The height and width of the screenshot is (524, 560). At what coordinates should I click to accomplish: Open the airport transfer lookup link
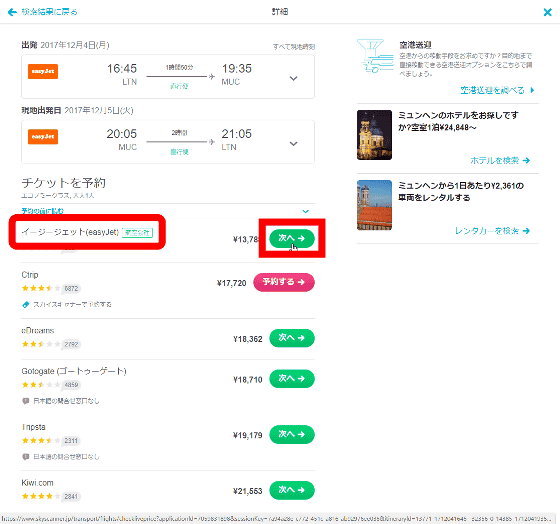coord(497,90)
